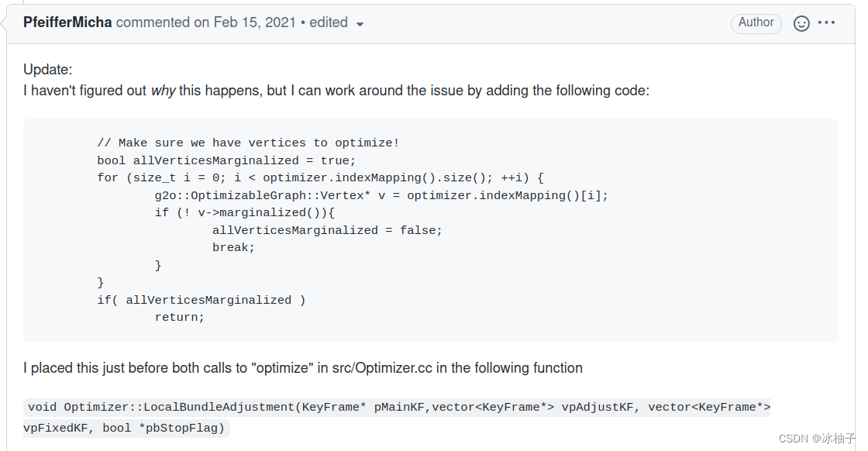Click the g2o::OptimizableGraph::Vertex* code line
The image size is (868, 451).
[381, 195]
